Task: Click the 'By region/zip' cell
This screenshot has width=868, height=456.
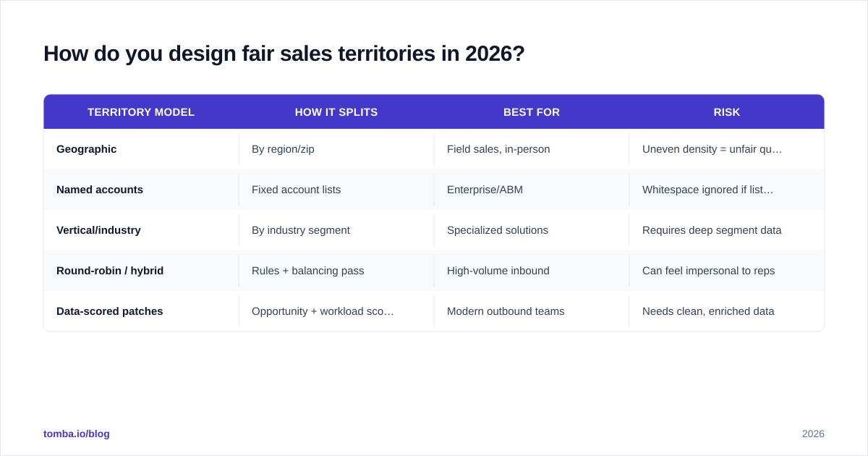Action: point(336,149)
